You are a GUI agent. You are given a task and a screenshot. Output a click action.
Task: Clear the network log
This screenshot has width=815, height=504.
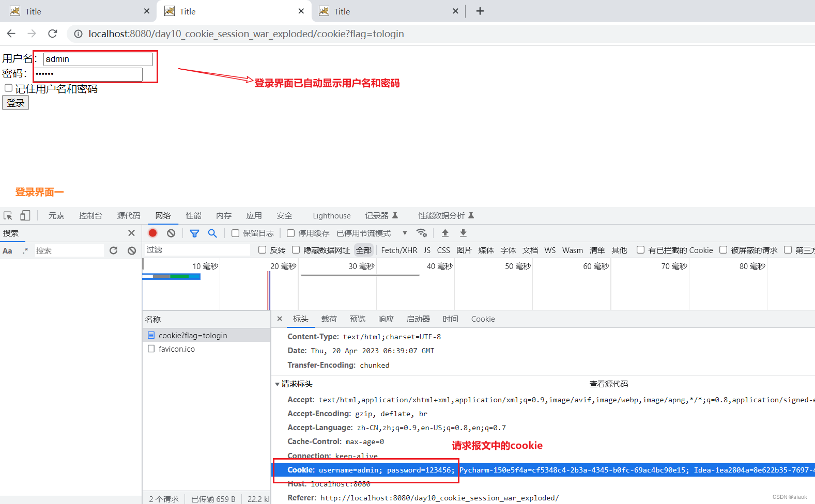171,233
